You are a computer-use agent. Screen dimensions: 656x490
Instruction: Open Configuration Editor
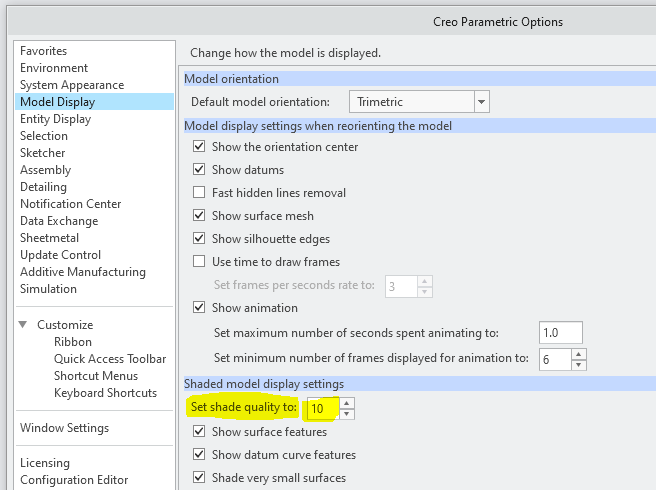tap(73, 480)
